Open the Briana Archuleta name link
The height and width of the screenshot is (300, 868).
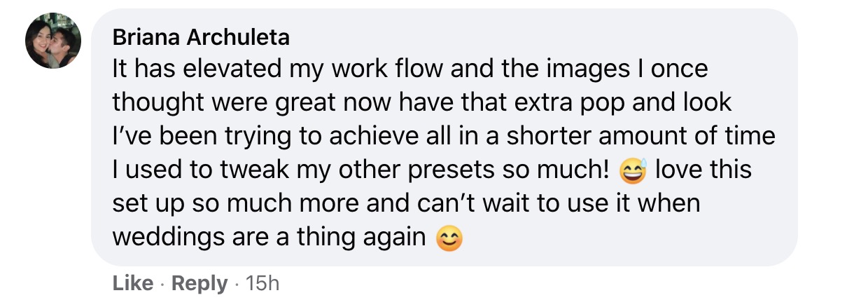201,39
